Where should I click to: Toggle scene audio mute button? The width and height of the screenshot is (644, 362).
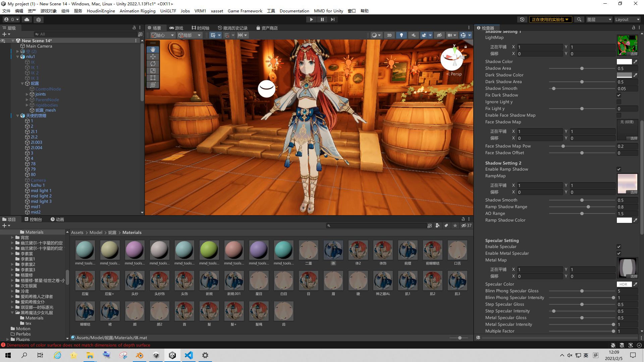pos(414,35)
